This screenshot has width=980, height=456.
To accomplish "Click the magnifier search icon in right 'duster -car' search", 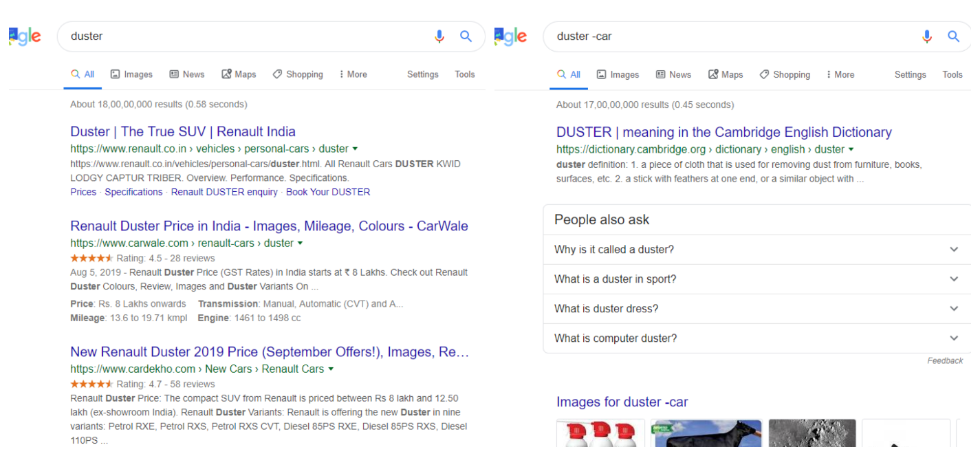I will coord(953,36).
